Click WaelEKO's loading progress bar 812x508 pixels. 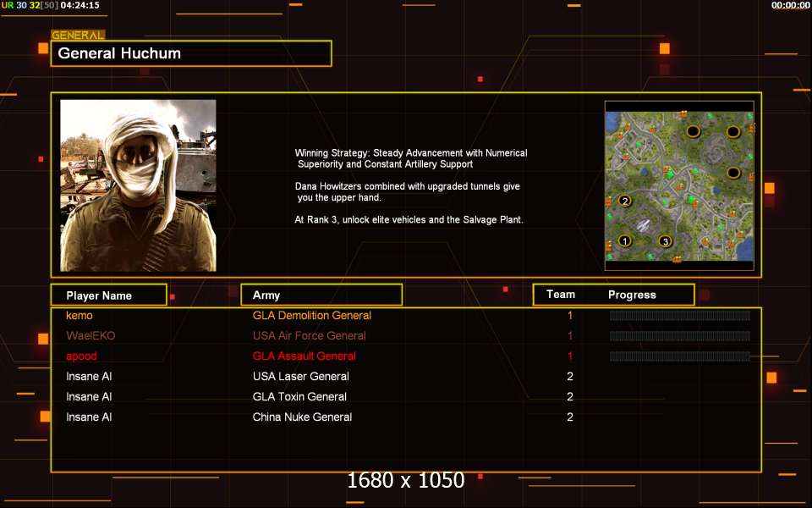click(x=680, y=336)
